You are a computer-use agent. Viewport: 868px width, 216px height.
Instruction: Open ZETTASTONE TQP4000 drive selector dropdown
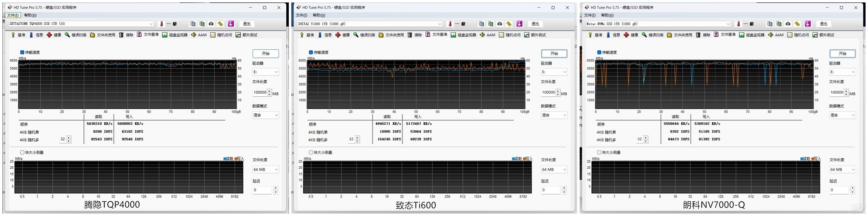pyautogui.click(x=81, y=24)
